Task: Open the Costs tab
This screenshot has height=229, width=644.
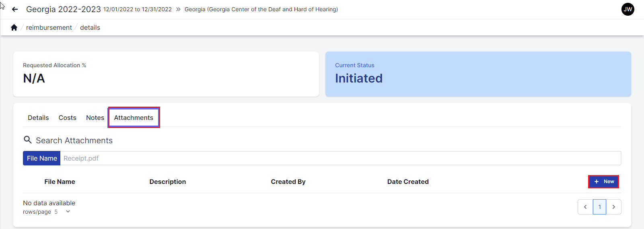Action: (x=67, y=118)
